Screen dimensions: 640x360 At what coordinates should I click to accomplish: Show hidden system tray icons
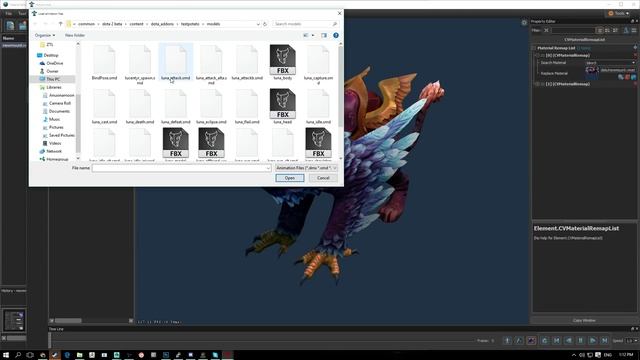(573, 355)
